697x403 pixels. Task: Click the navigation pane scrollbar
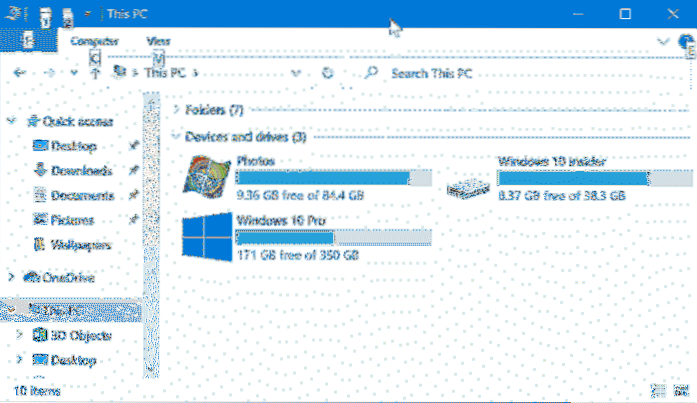pyautogui.click(x=151, y=235)
